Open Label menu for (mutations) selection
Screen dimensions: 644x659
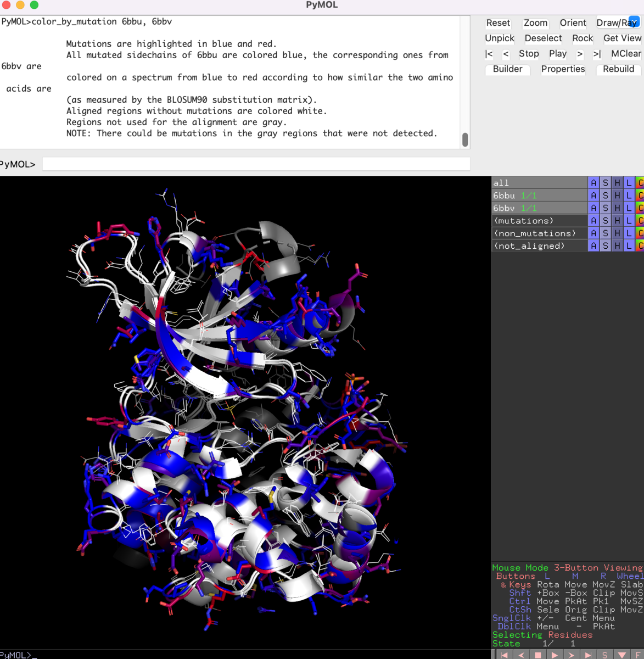pos(629,221)
